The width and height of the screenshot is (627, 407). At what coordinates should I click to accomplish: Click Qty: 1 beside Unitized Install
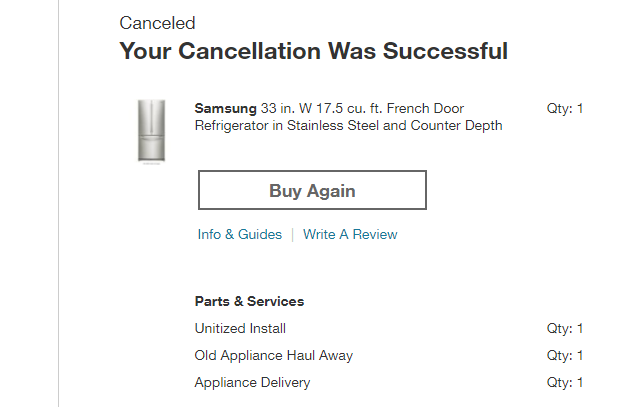[x=564, y=328]
